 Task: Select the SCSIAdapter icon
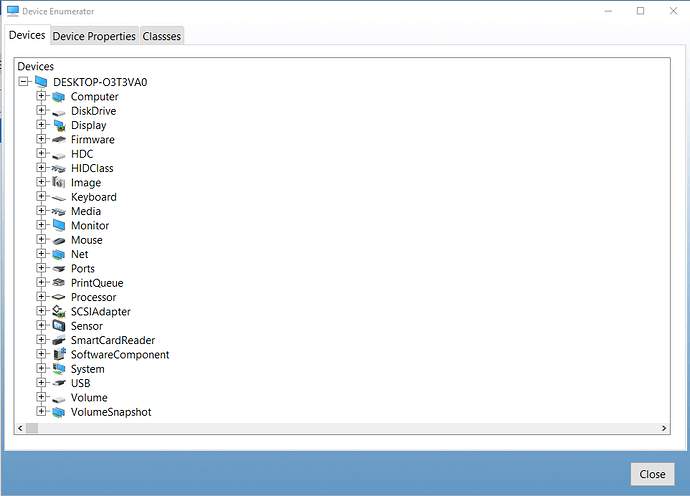coord(59,312)
